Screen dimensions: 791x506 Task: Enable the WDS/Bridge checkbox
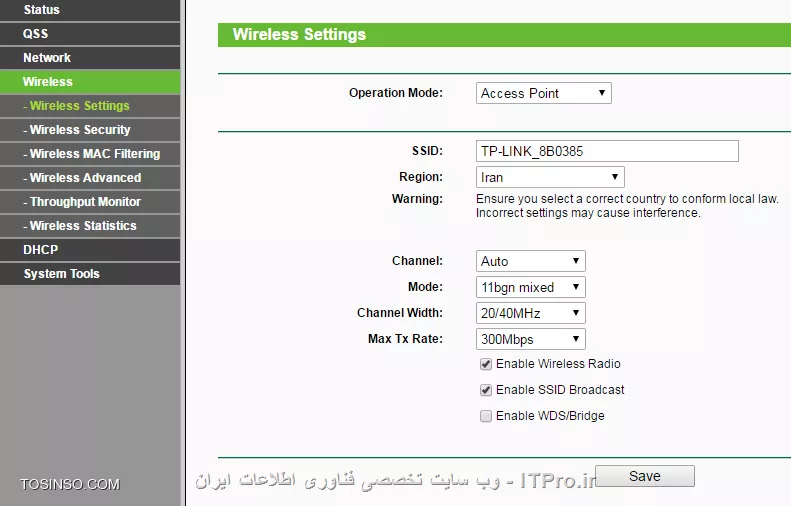tap(485, 416)
